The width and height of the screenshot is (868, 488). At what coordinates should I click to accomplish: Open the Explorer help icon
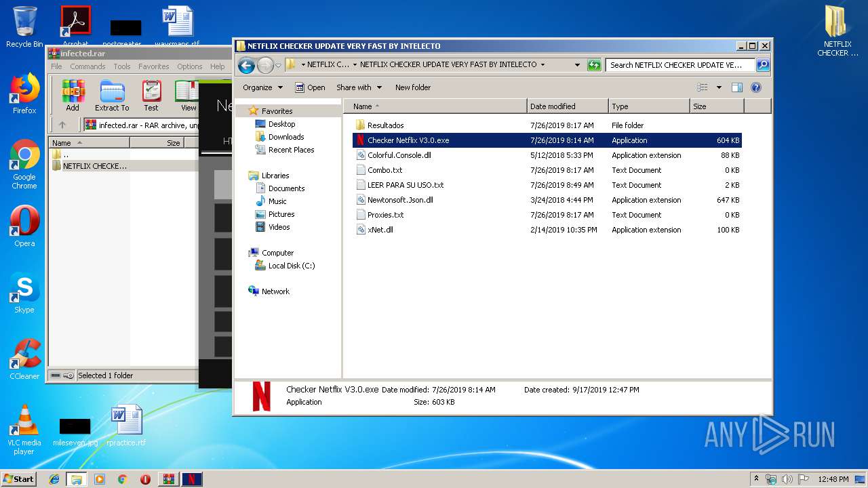pyautogui.click(x=756, y=87)
